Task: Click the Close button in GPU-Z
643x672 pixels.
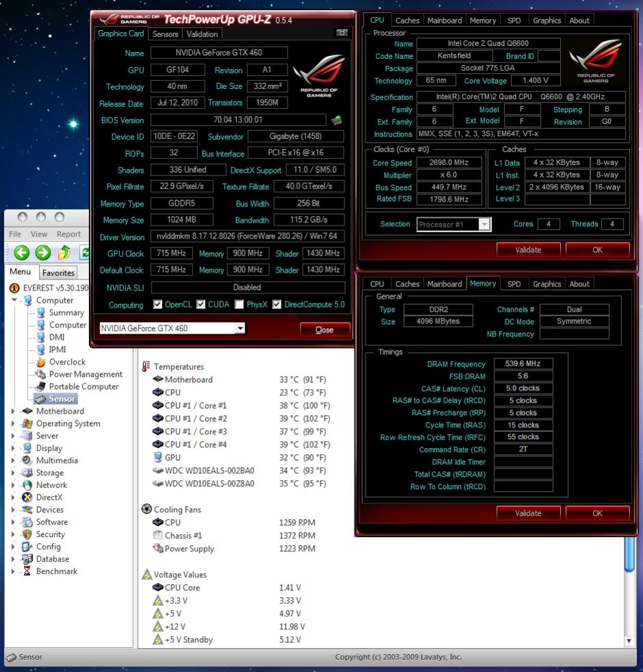Action: [325, 329]
